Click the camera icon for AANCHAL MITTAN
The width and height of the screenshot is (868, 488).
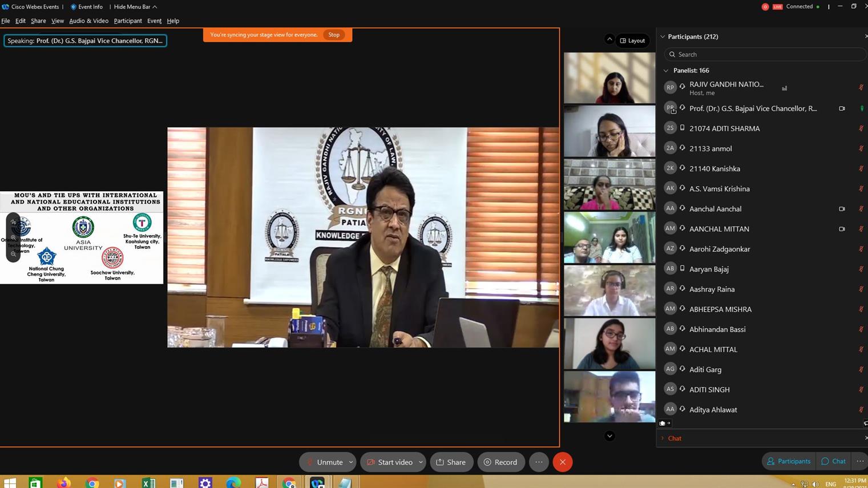[842, 229]
